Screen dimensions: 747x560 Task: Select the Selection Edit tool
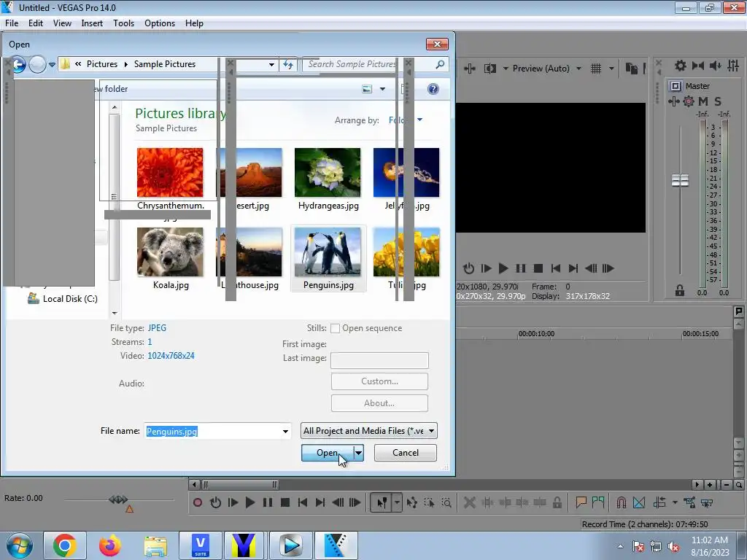click(429, 502)
